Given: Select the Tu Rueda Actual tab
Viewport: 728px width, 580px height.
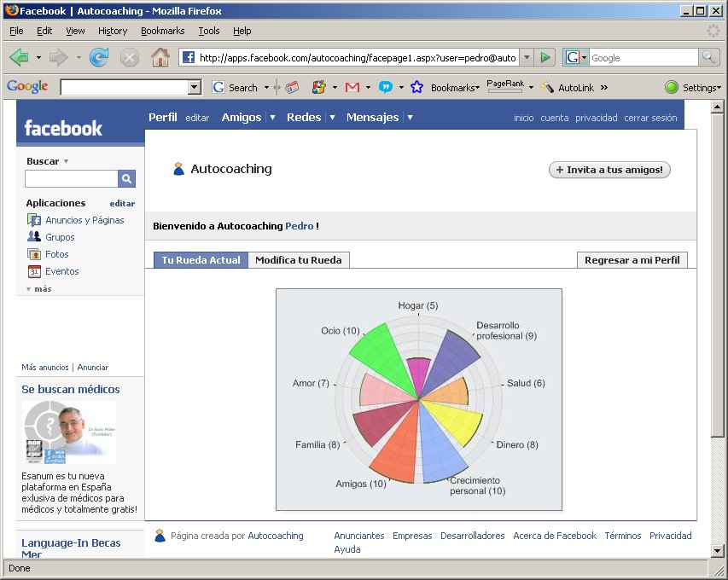Looking at the screenshot, I should (x=201, y=260).
